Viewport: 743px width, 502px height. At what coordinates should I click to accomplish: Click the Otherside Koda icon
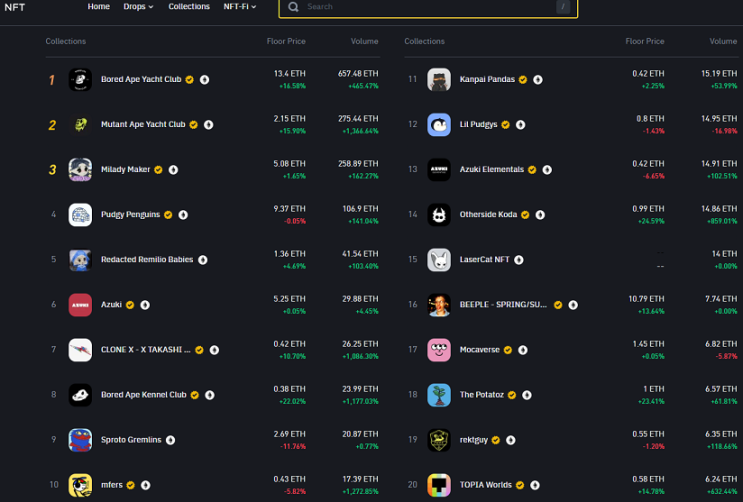(439, 215)
